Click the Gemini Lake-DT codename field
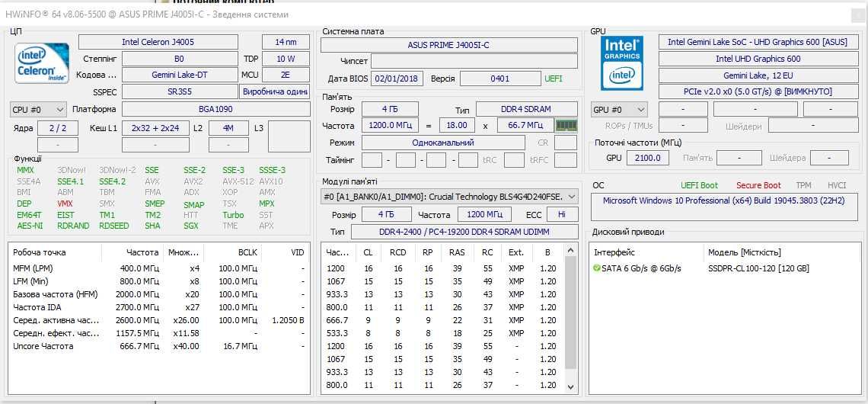This screenshot has height=404, width=868. coord(180,75)
